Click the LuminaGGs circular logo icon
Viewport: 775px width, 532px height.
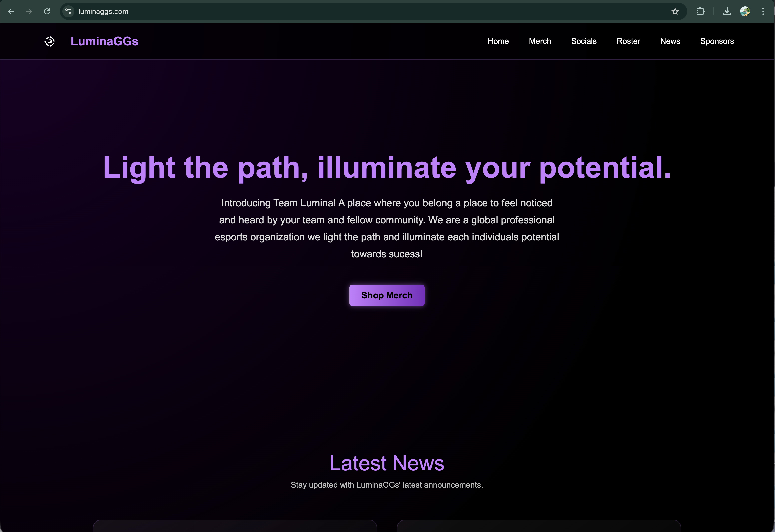point(50,41)
